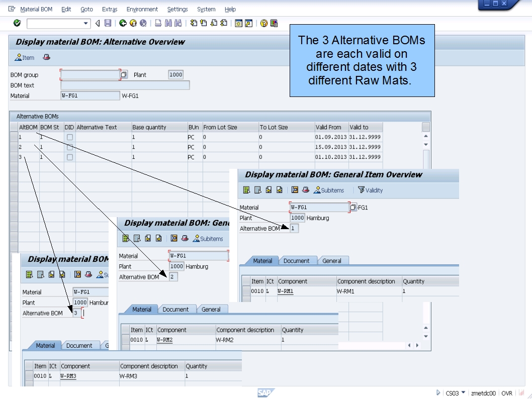Viewport: 532px width, 399px height.
Task: Click the Create New Session icon
Action: click(x=238, y=23)
